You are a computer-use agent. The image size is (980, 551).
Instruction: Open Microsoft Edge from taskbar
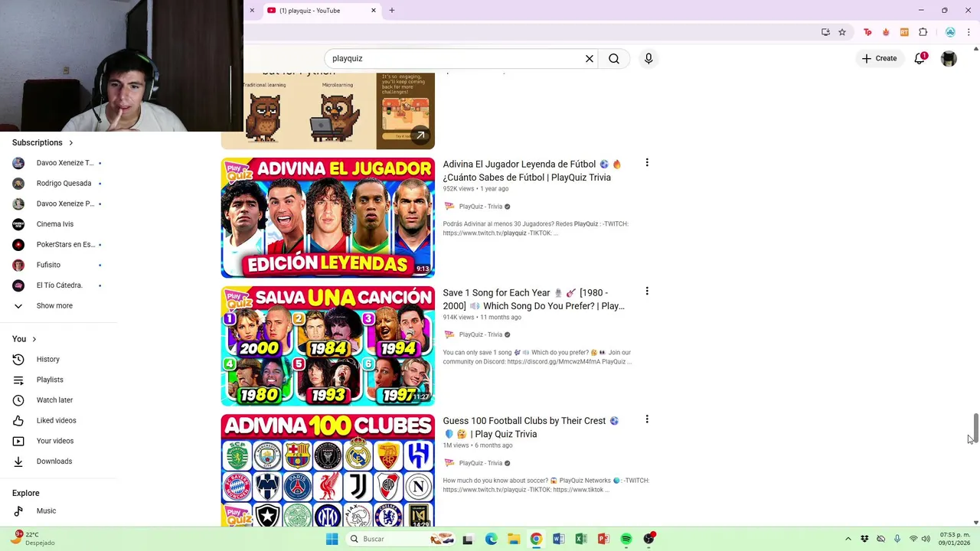click(491, 539)
